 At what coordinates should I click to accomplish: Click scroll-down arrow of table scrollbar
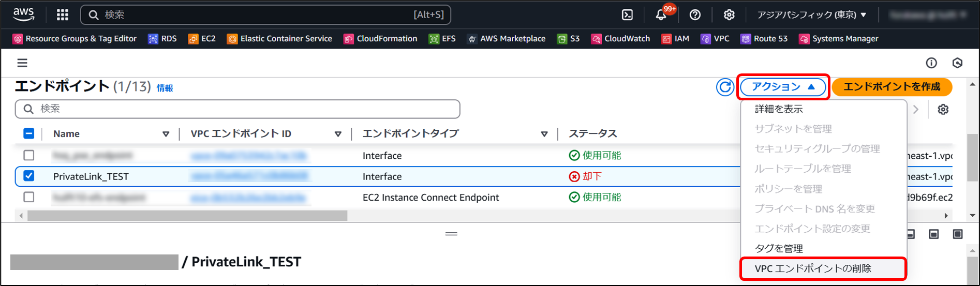click(x=972, y=215)
